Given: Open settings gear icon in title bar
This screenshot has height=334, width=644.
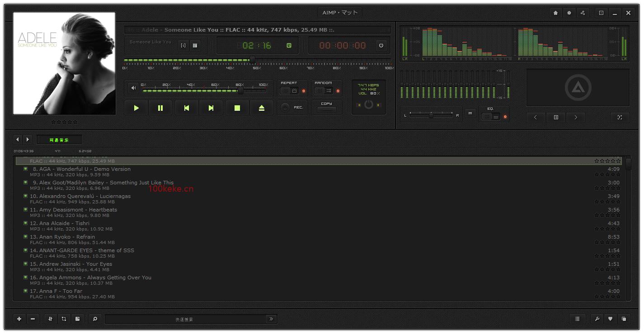Looking at the screenshot, I should [x=569, y=13].
